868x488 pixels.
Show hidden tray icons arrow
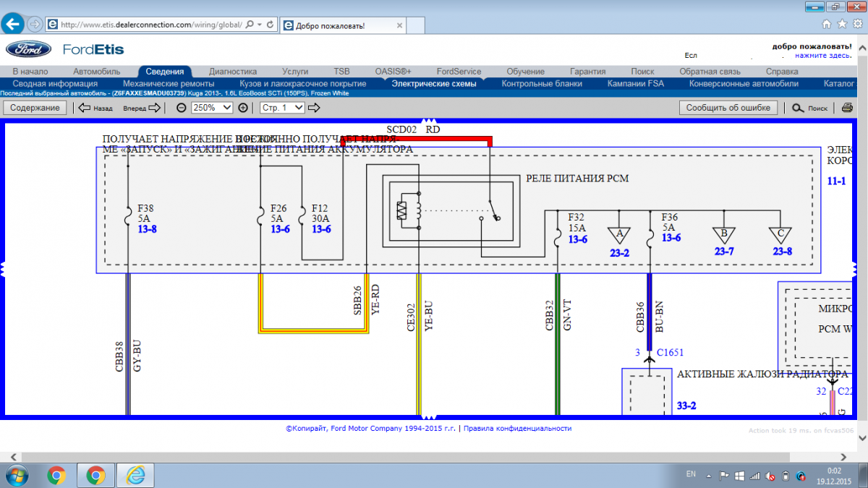click(x=709, y=476)
